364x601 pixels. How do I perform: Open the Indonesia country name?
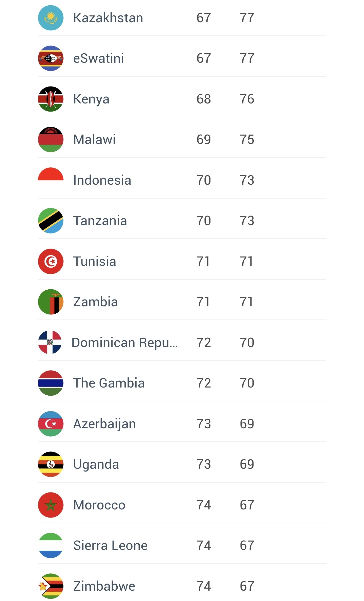click(x=102, y=180)
